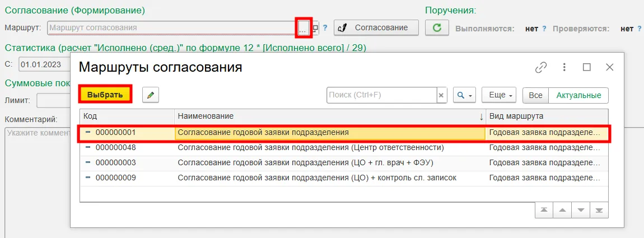Viewport: 644px width, 238px height.
Task: Close the Маршруты согласования dialog
Action: (609, 67)
